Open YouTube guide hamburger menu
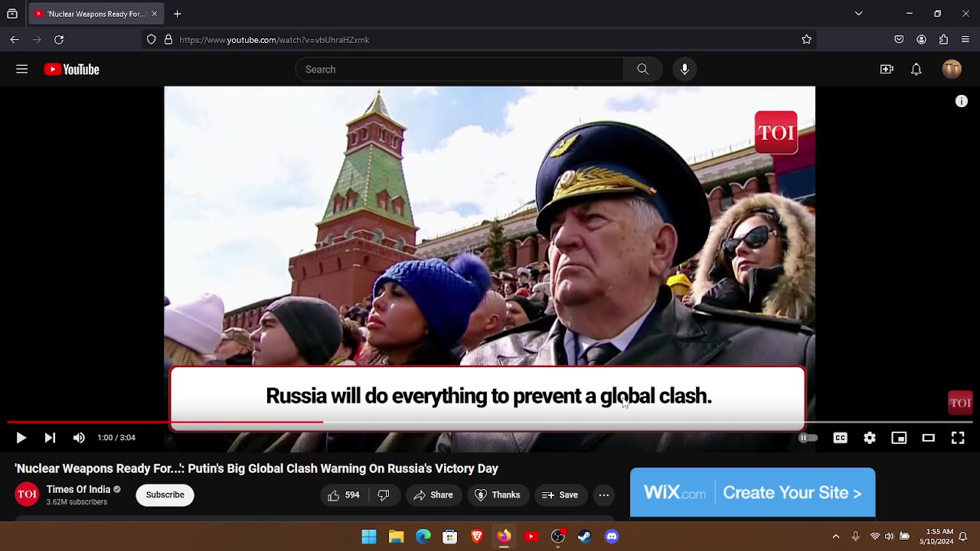 [x=22, y=70]
